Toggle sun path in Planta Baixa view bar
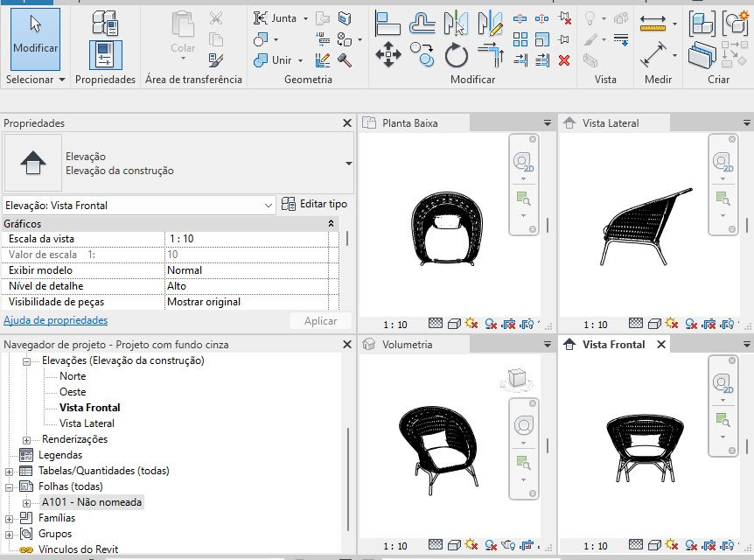 point(471,323)
